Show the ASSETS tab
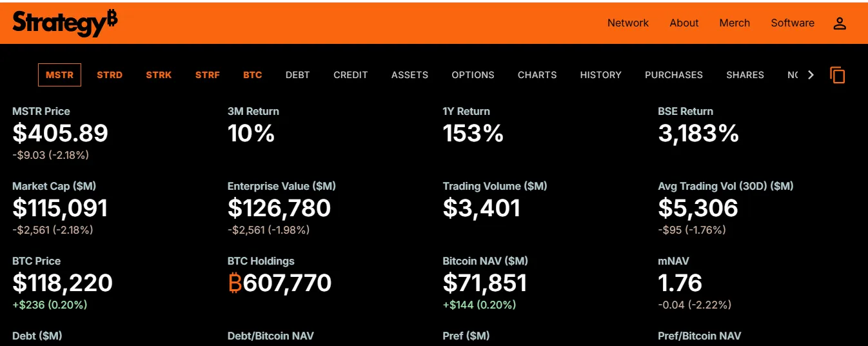The width and height of the screenshot is (868, 346). click(x=409, y=75)
